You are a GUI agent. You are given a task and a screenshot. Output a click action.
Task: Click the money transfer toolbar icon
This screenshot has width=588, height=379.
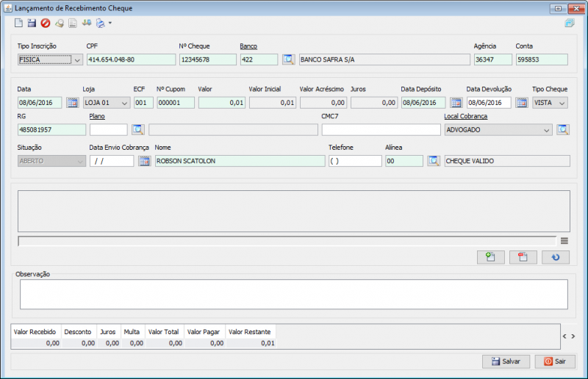pyautogui.click(x=87, y=23)
